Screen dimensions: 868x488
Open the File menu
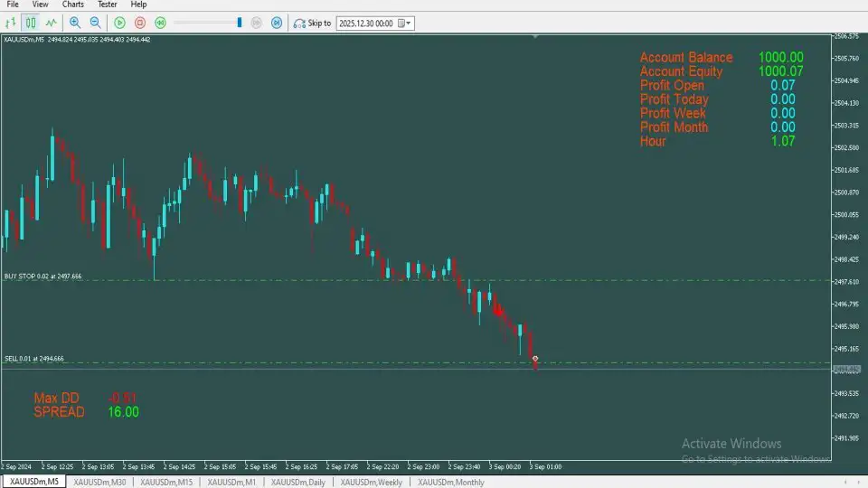[x=13, y=5]
